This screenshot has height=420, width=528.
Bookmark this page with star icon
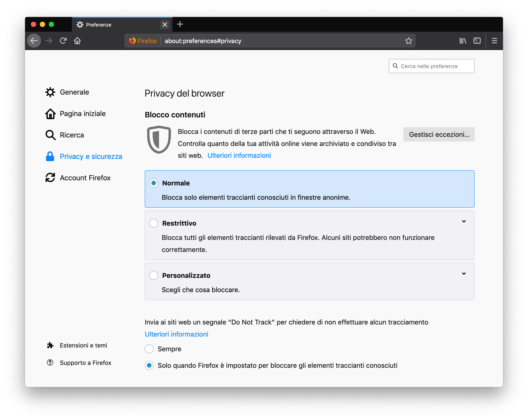tap(409, 41)
